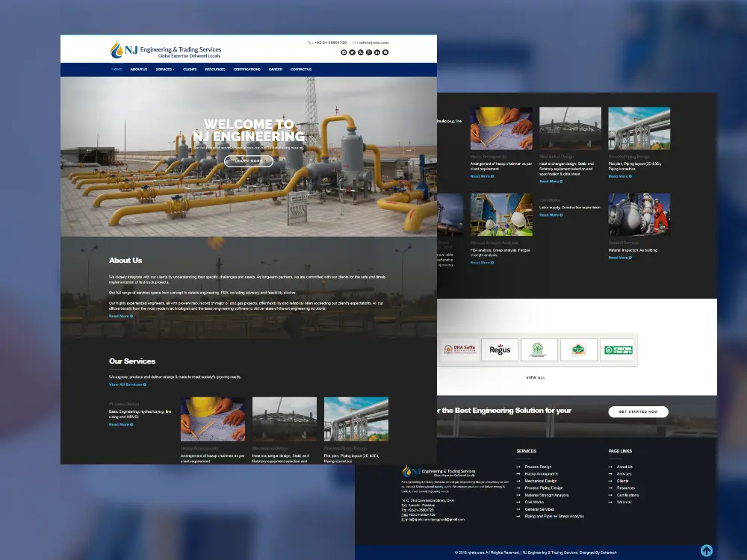Open the View All Services link

click(127, 385)
